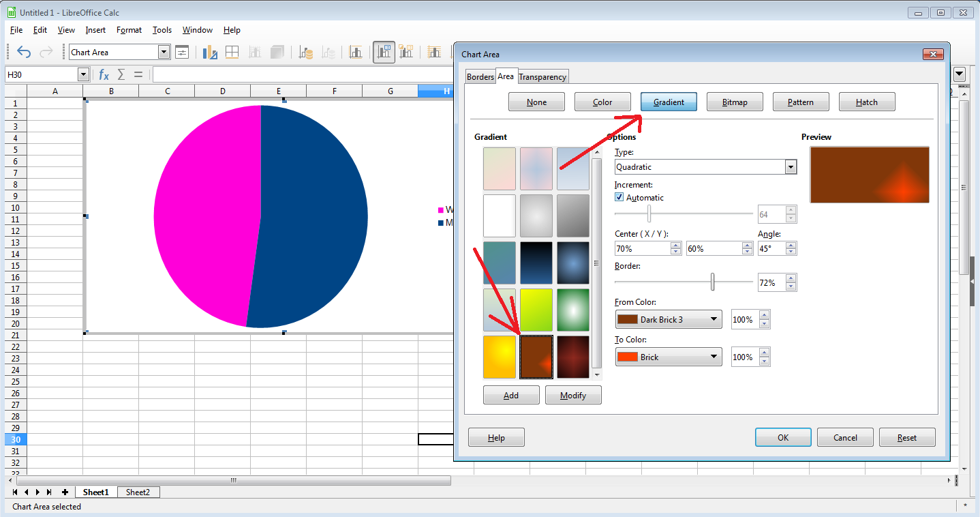
Task: Select the lime green gradient swatch
Action: point(536,310)
